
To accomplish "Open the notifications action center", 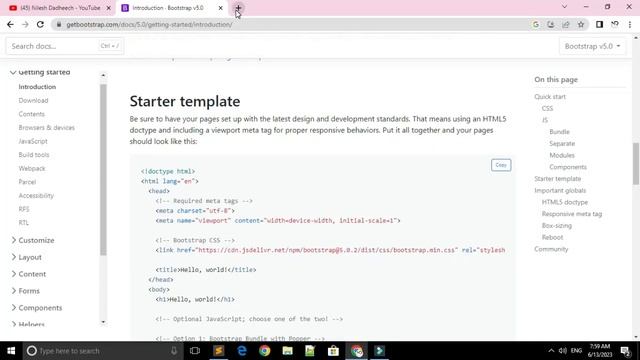I will [x=625, y=351].
